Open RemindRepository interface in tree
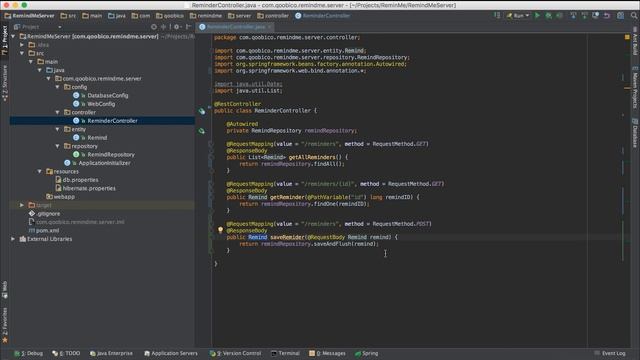 coord(104,154)
